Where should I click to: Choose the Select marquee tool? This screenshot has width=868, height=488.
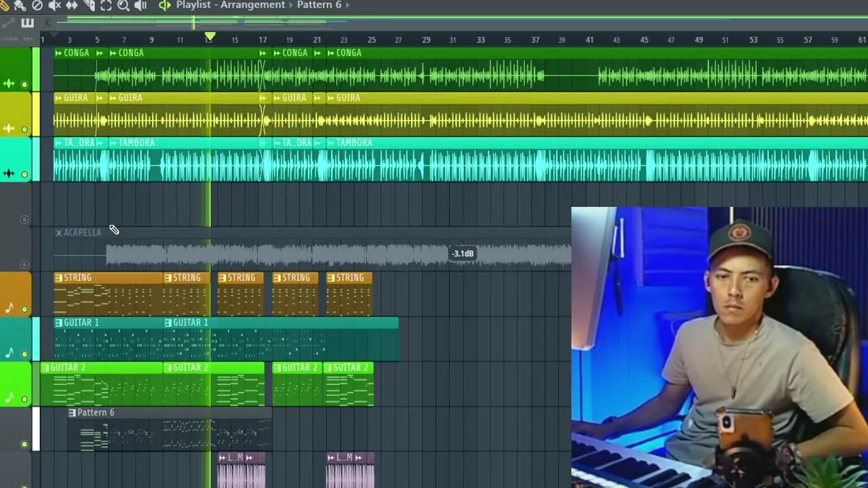click(106, 5)
